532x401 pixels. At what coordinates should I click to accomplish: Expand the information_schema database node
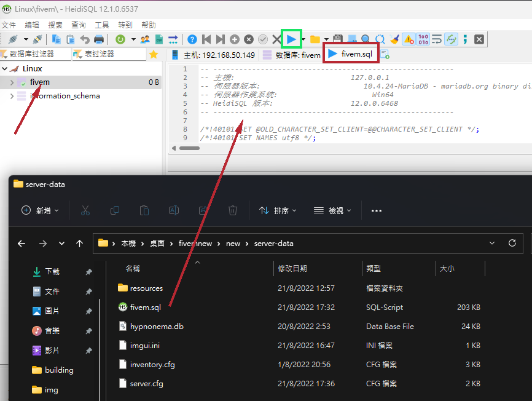click(12, 96)
